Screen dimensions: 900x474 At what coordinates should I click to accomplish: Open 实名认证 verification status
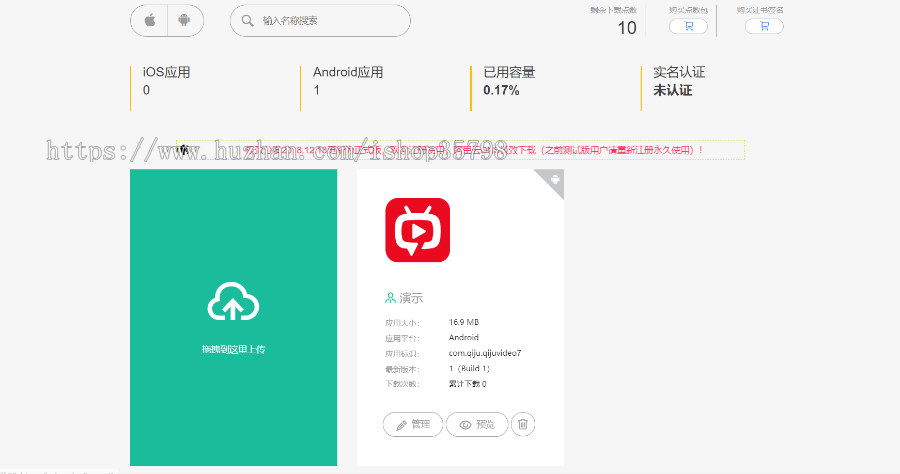[x=678, y=81]
